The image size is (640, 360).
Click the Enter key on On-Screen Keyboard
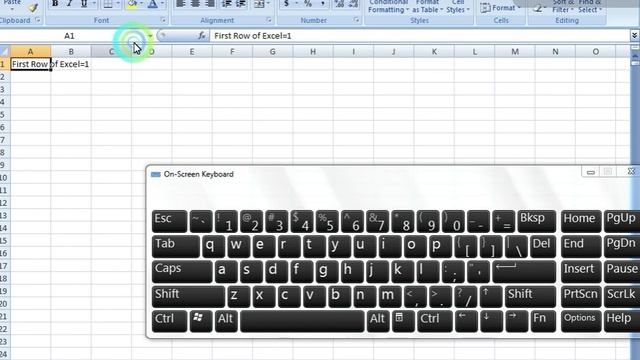pyautogui.click(x=524, y=271)
